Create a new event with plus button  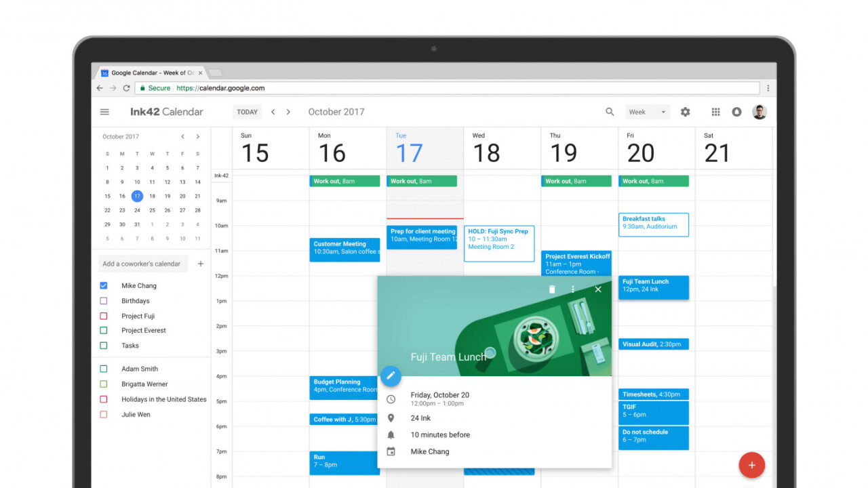(751, 465)
